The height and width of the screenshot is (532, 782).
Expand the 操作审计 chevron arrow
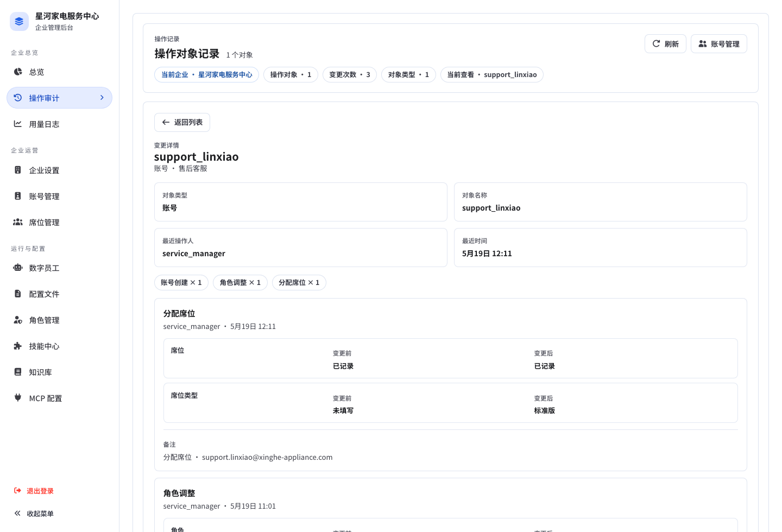pyautogui.click(x=102, y=98)
